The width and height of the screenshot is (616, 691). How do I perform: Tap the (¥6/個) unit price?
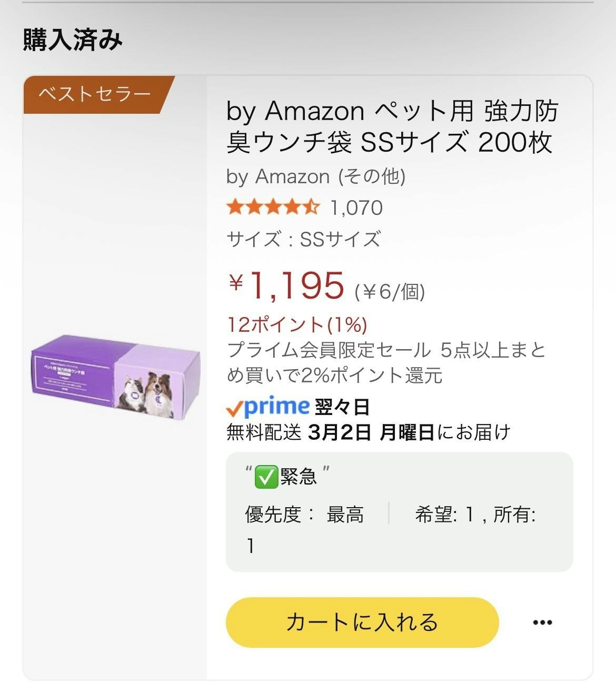click(390, 291)
